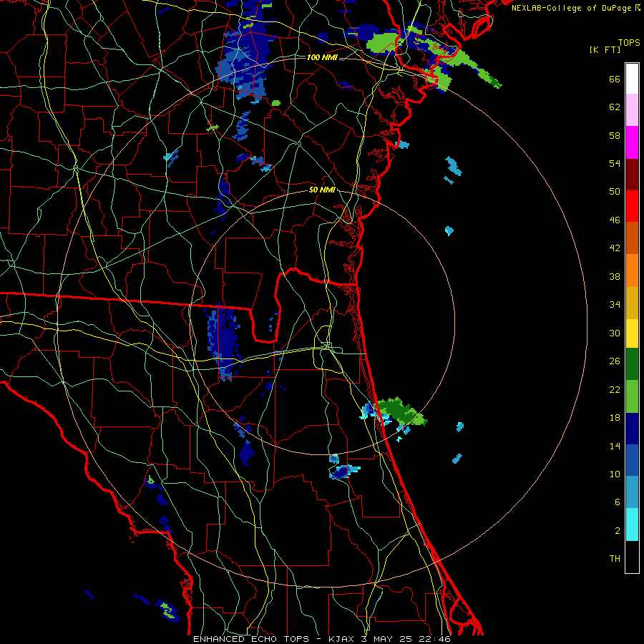Viewport: 644px width, 644px height.
Task: Select the light pink legend swatch
Action: [x=632, y=110]
